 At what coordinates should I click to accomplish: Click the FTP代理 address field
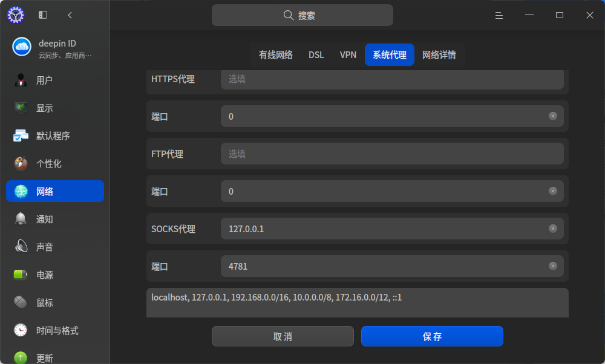[392, 154]
